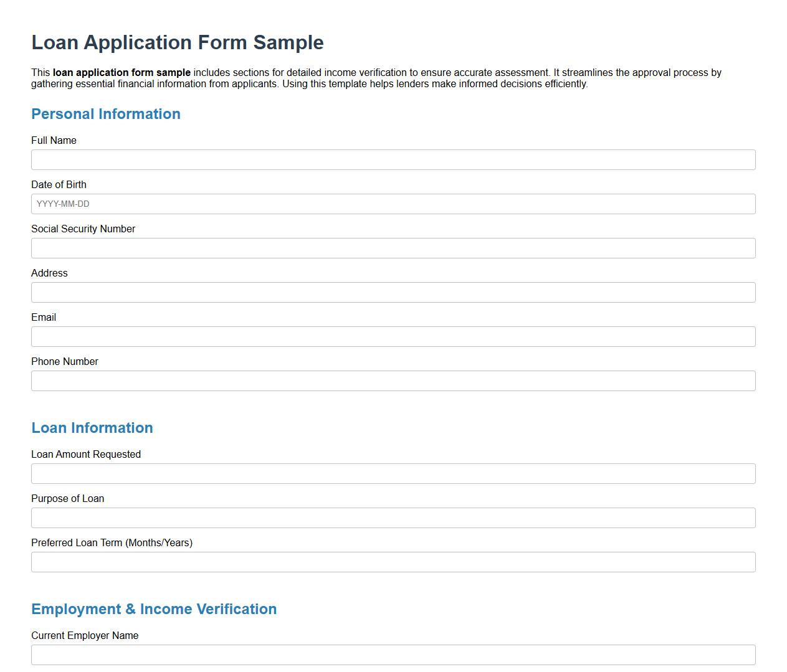Click inside the Social Security Number field
This screenshot has width=787, height=672.
click(393, 248)
